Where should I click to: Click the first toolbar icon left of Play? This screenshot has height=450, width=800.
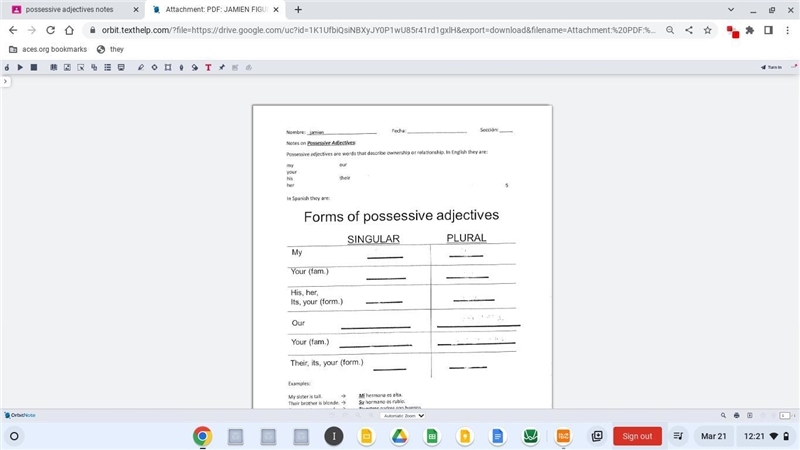pos(7,67)
